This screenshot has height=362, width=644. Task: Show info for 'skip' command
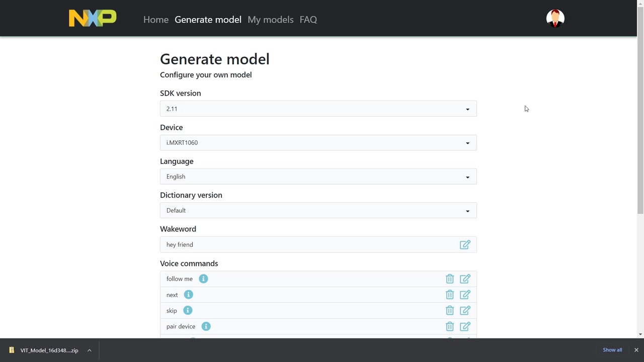click(188, 311)
